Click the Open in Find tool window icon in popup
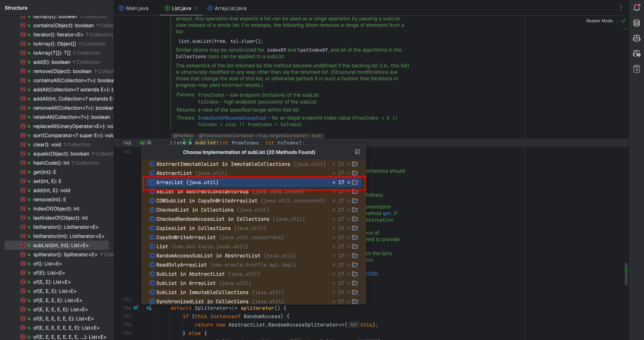This screenshot has width=644, height=340. click(357, 152)
